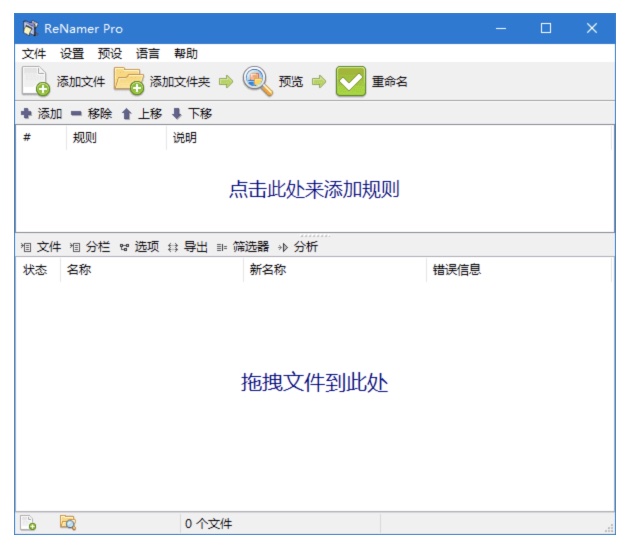Click the 规则 column header

[x=116, y=138]
